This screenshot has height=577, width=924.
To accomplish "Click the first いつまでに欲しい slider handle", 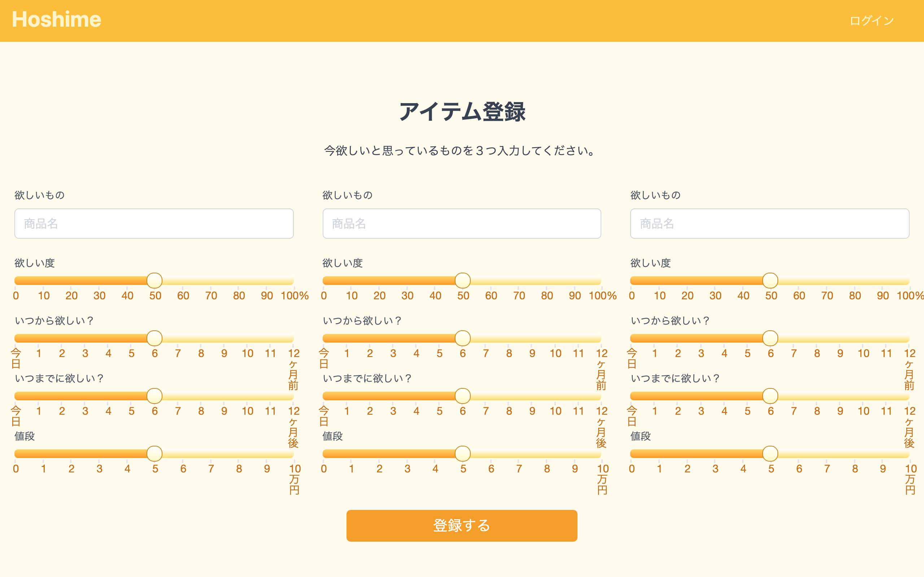I will click(x=154, y=396).
